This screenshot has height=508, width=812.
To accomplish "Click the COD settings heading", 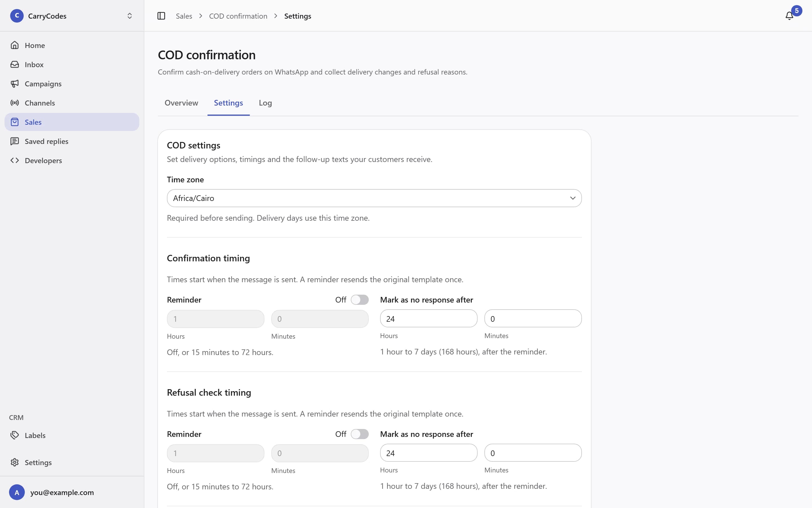I will pos(194,145).
